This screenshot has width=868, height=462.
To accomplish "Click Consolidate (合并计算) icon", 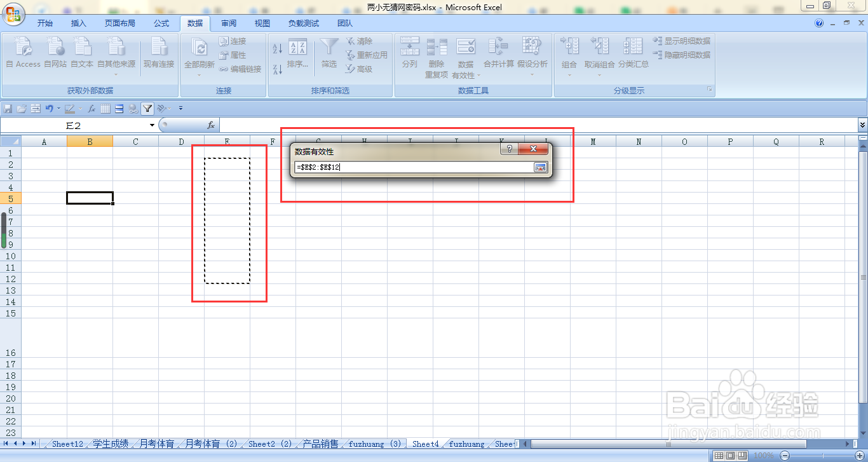I will point(498,53).
